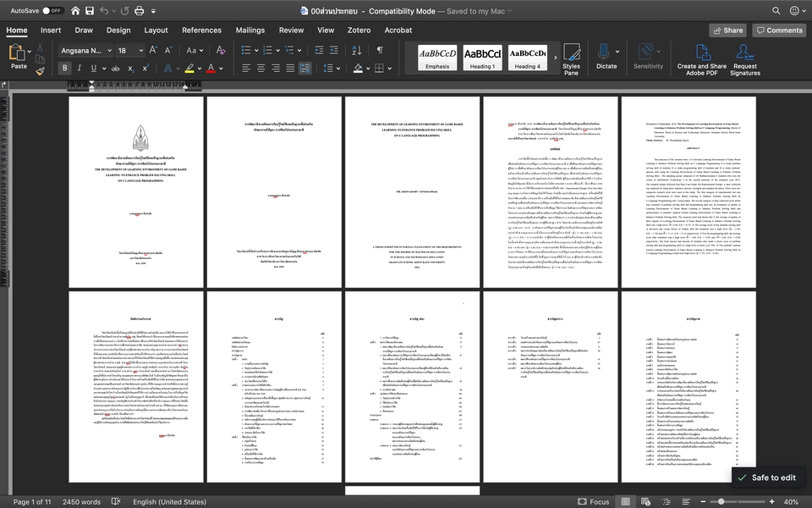
Task: Click the Bullets list icon
Action: (246, 50)
